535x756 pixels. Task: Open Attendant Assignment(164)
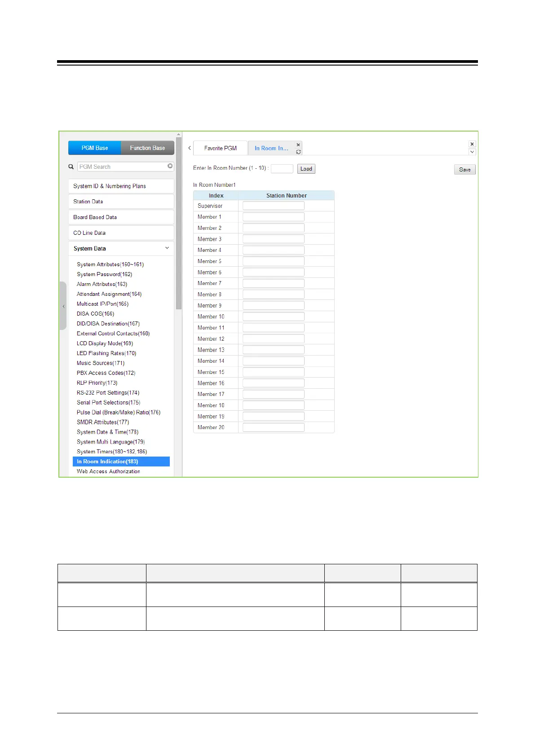[x=109, y=294]
